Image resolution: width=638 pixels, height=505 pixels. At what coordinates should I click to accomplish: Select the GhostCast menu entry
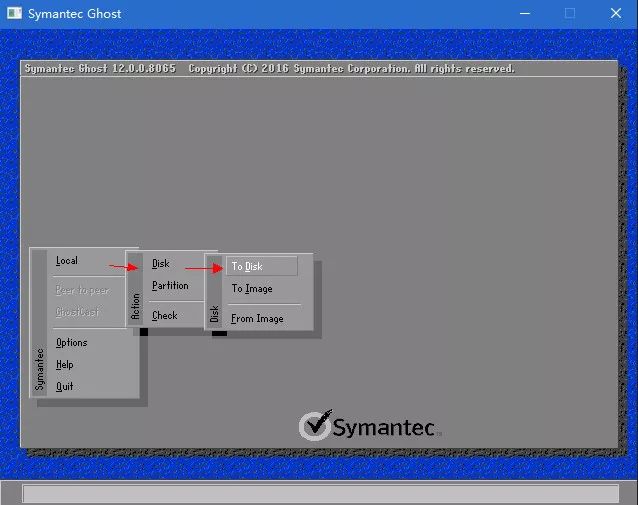(x=77, y=312)
